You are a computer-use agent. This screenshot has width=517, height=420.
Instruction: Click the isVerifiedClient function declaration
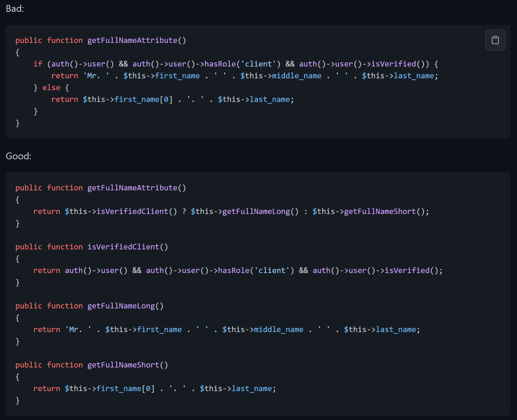click(92, 247)
